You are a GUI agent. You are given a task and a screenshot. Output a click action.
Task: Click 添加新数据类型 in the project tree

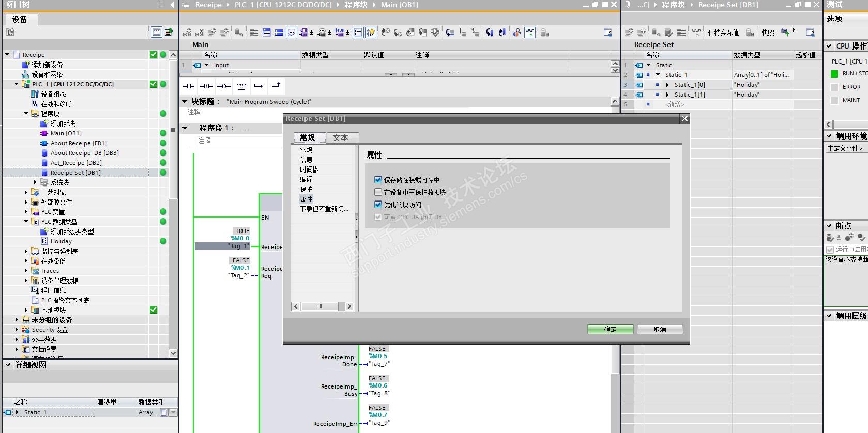click(x=72, y=231)
